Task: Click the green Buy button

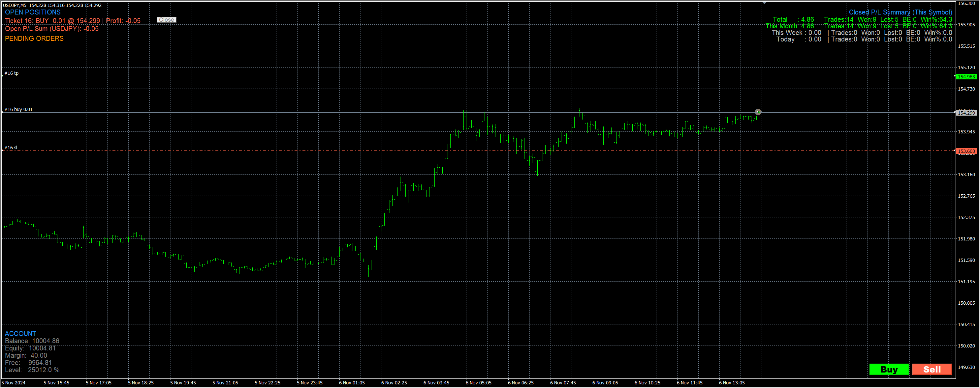Action: coord(889,369)
